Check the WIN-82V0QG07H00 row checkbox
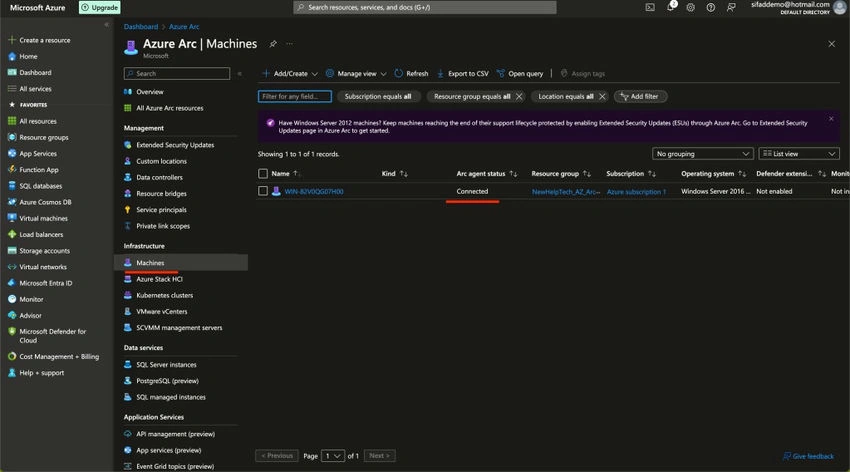The height and width of the screenshot is (472, 850). (x=263, y=191)
